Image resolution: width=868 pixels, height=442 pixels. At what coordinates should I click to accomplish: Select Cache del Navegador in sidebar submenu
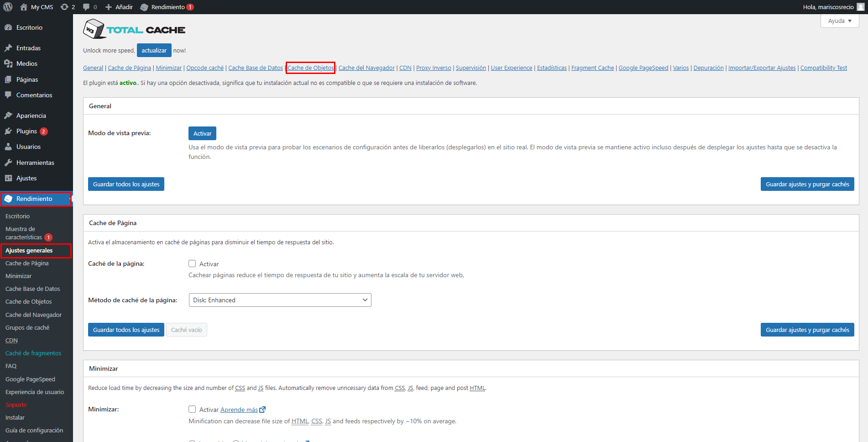tap(33, 315)
